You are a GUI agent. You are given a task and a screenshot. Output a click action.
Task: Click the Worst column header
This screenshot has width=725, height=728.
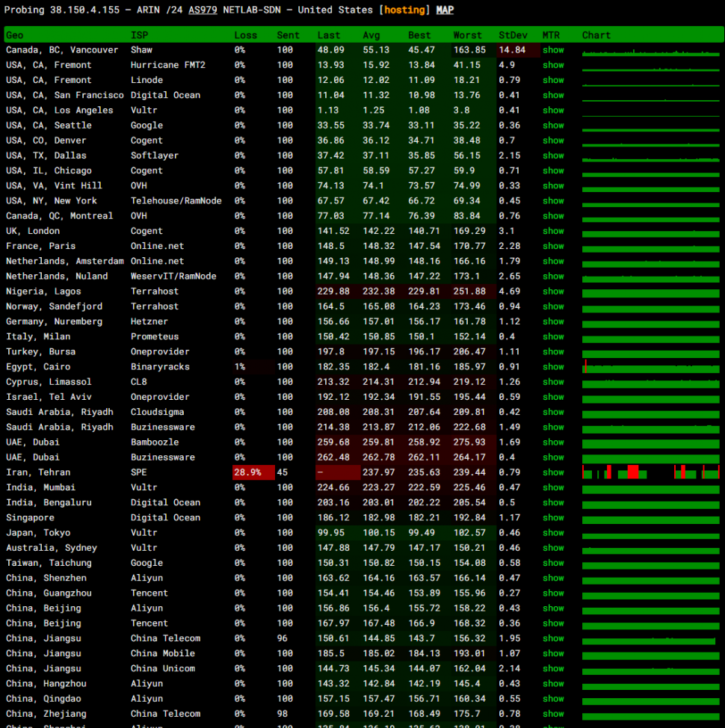pos(467,35)
